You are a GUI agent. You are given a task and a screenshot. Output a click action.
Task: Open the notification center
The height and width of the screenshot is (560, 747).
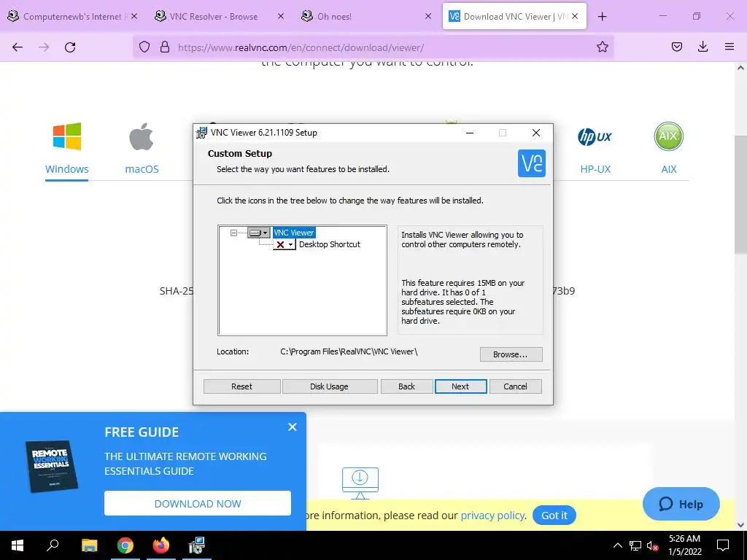tap(723, 545)
